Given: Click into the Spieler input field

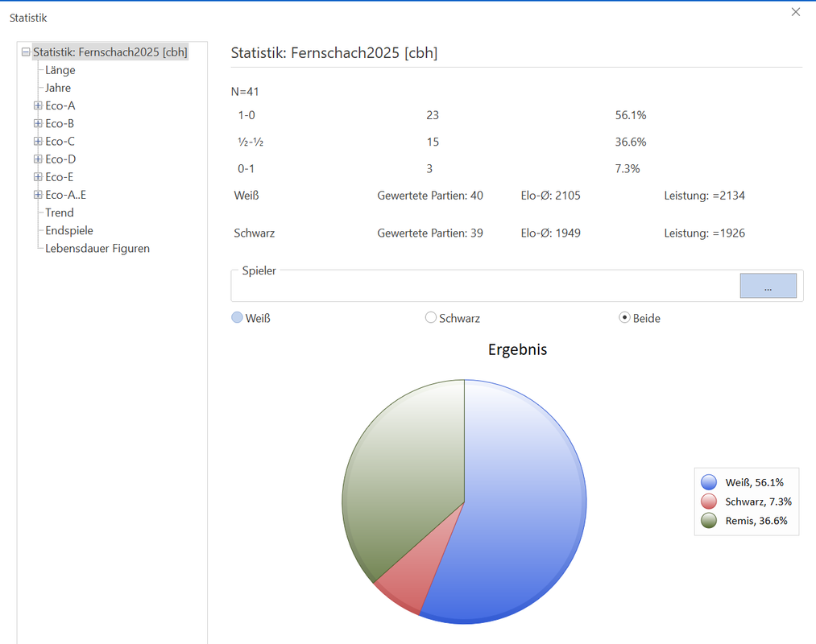Looking at the screenshot, I should (x=485, y=287).
